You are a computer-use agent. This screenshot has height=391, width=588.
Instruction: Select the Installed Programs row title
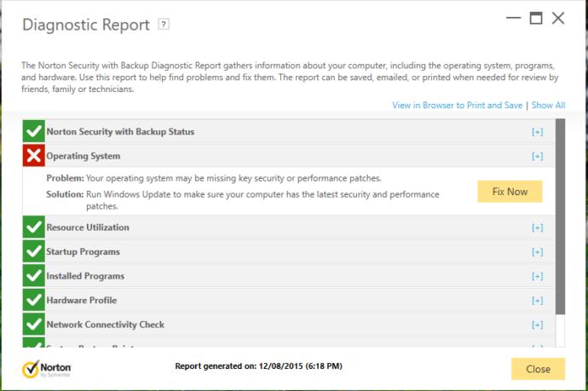point(85,276)
